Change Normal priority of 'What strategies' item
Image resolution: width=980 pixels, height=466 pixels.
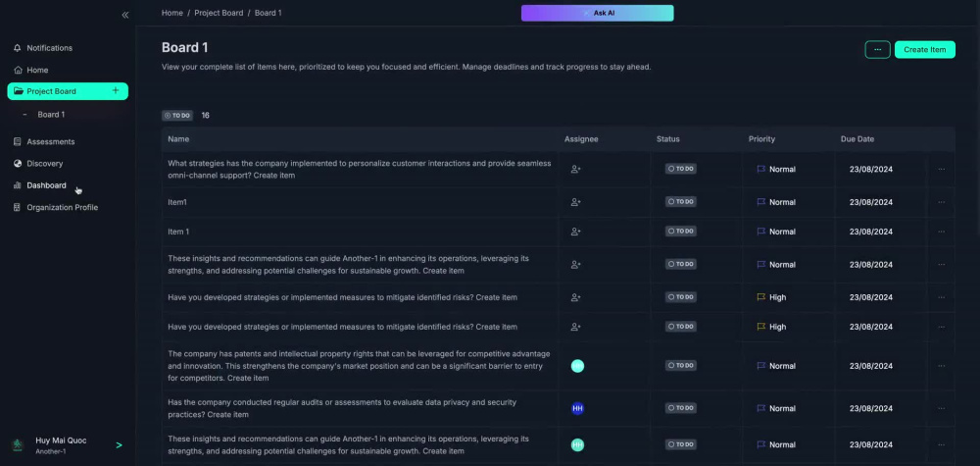[776, 169]
